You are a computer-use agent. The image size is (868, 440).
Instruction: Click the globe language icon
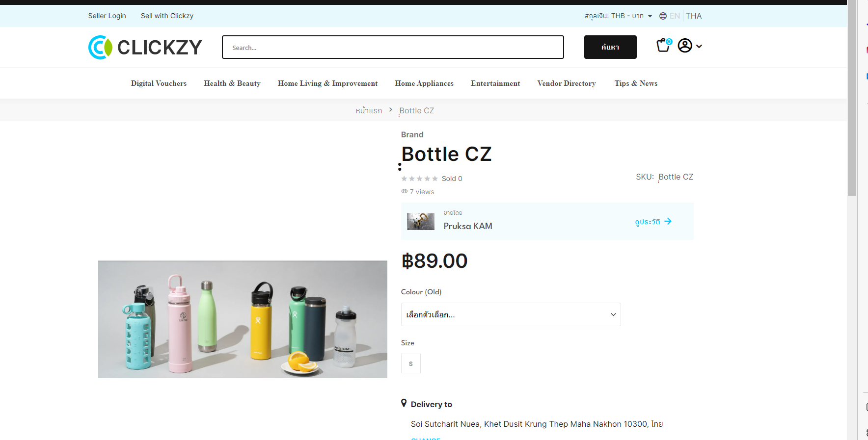(x=663, y=16)
